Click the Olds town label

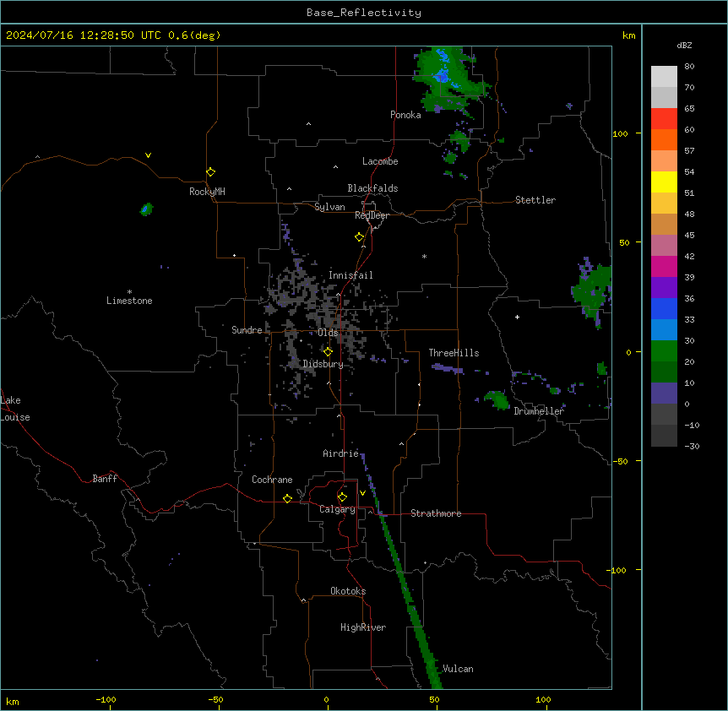point(328,333)
